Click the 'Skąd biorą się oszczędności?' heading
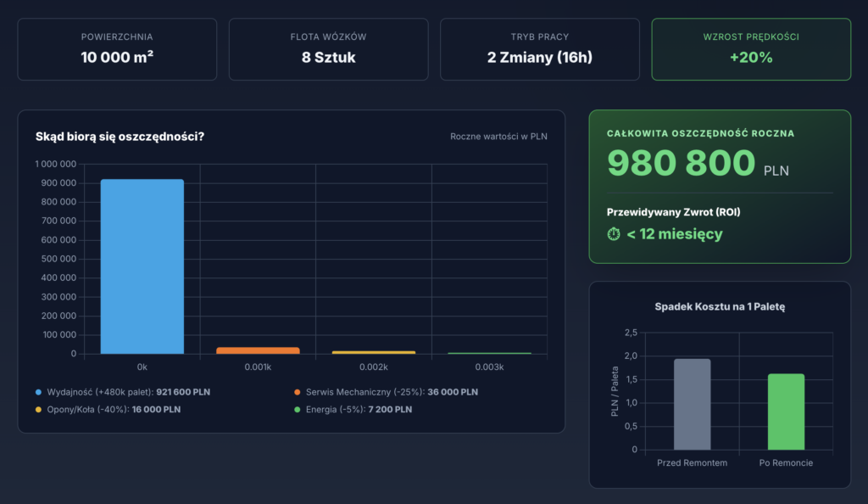Screen dimensions: 868x504 (120, 136)
